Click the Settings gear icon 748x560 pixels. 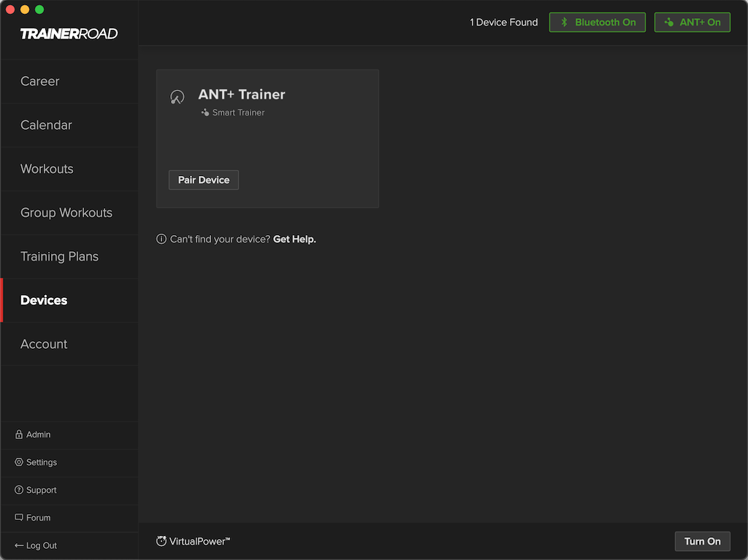(18, 461)
